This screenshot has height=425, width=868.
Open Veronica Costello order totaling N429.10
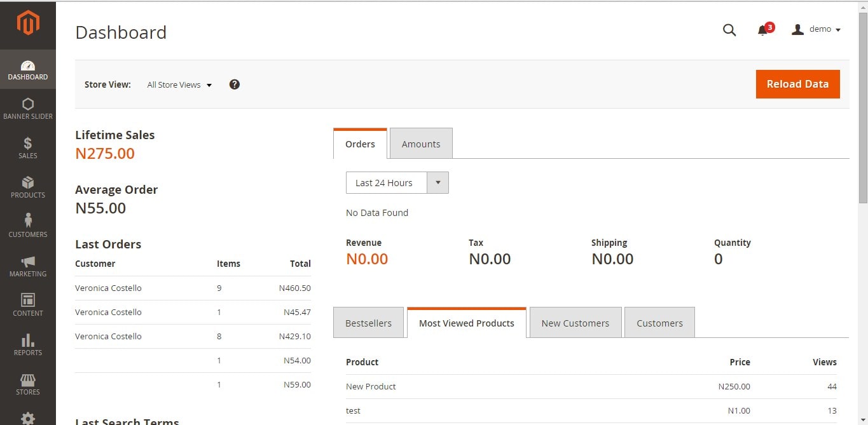click(x=193, y=336)
